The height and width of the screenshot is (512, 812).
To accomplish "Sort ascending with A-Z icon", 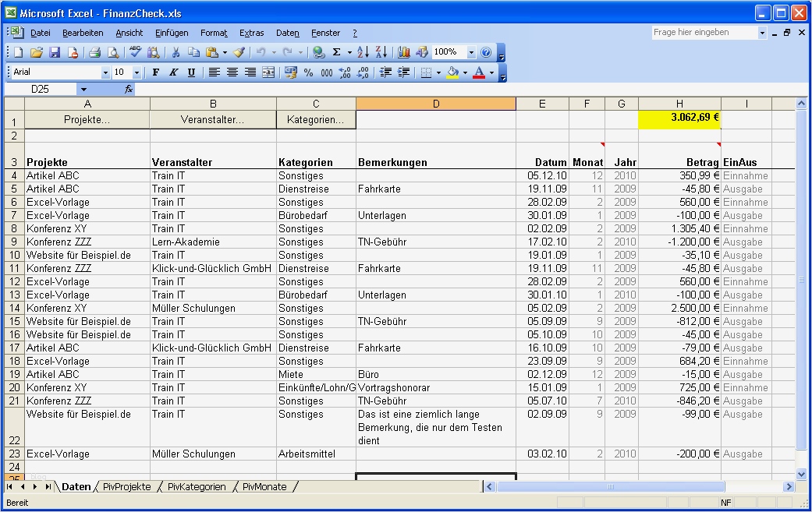I will pos(363,52).
